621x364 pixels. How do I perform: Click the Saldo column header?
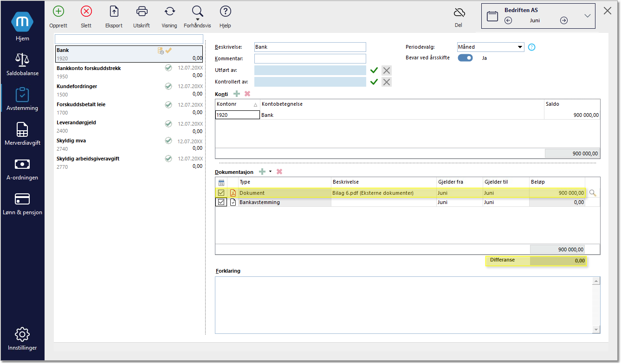[572, 104]
